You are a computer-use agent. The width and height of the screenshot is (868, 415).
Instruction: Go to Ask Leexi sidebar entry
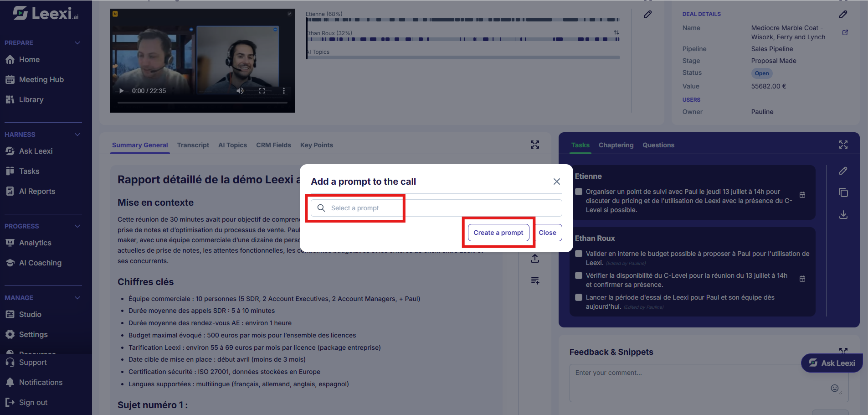pos(29,151)
